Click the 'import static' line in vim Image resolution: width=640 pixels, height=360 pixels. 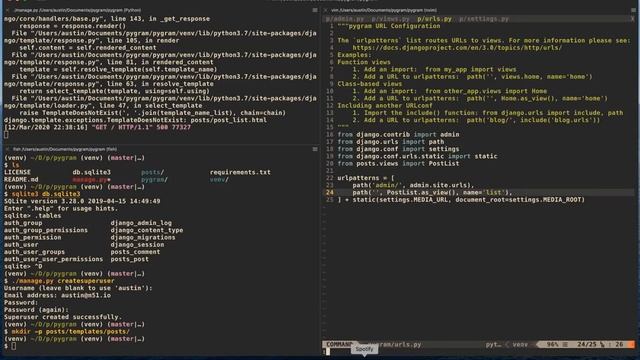[417, 156]
